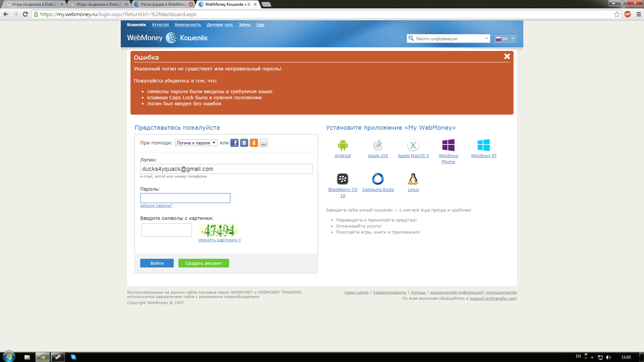The width and height of the screenshot is (644, 362).
Task: Click the Apple iOS app icon
Action: tap(378, 145)
